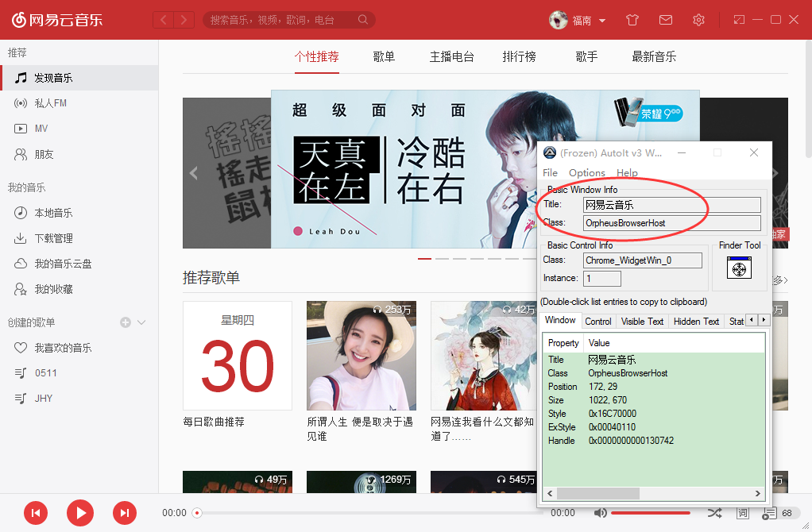The image size is (812, 532).
Task: Select the 歌单 tab
Action: click(x=384, y=56)
